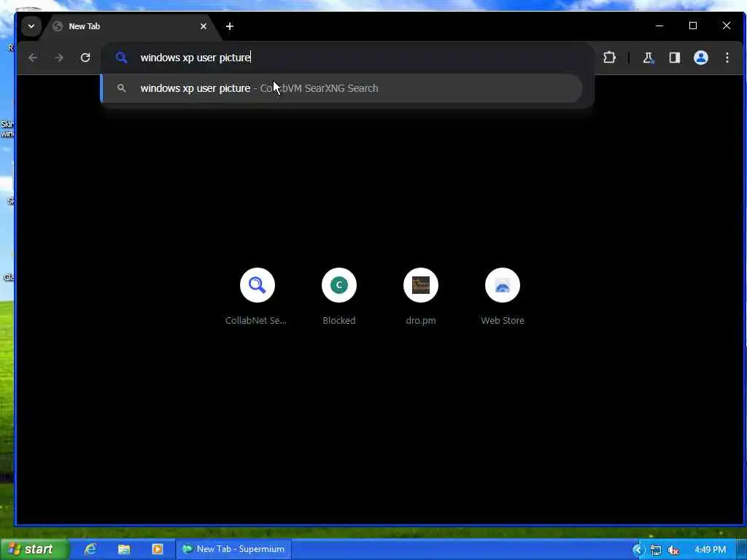The width and height of the screenshot is (747, 560).
Task: Launch Internet Explorer from quick launch
Action: 90,549
